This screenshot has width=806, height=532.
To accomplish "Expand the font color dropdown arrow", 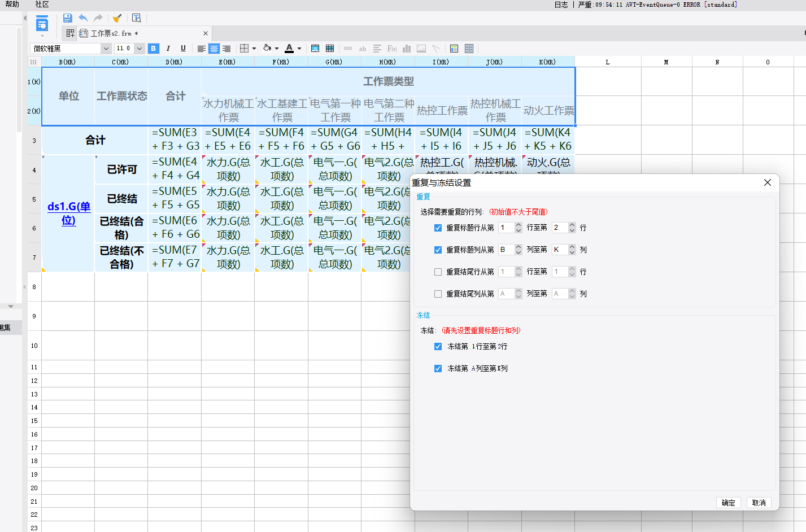I will pyautogui.click(x=299, y=49).
